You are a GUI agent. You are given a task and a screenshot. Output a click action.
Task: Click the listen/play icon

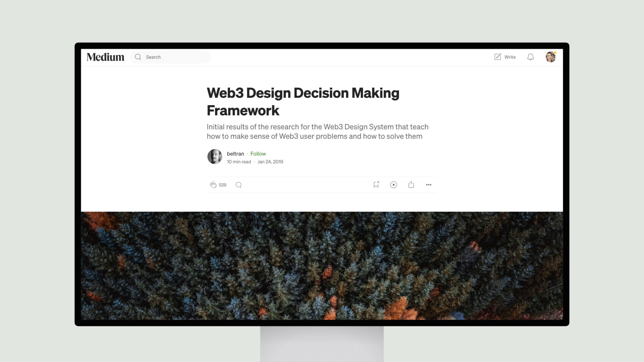393,184
